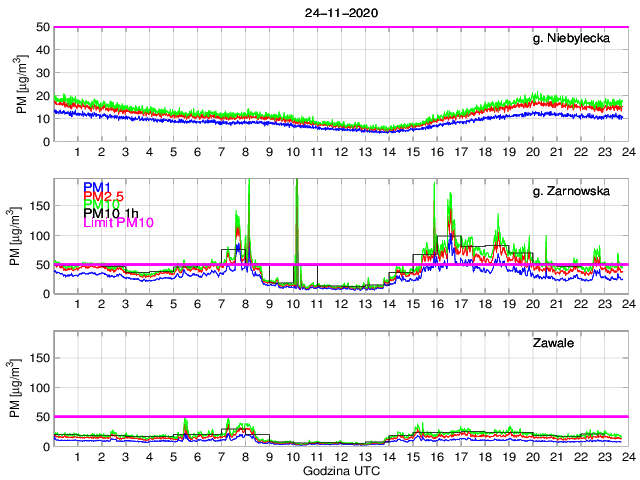Click the 150 tick in the Zawale panel
This screenshot has height=480, width=640.
tap(37, 359)
